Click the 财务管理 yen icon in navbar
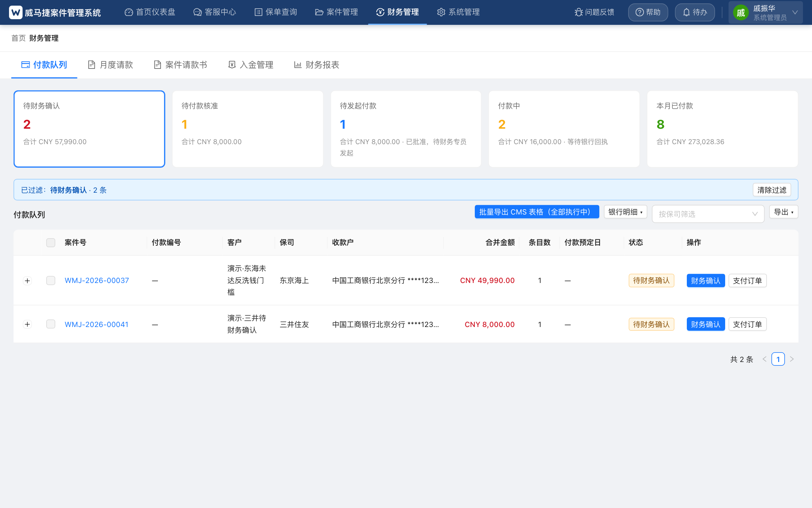The width and height of the screenshot is (812, 508). pyautogui.click(x=380, y=12)
